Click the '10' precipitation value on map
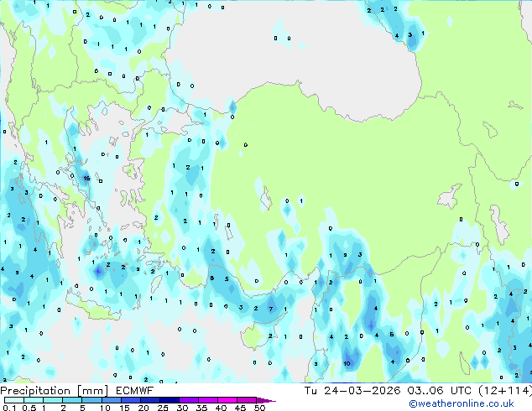Screen dimensions: 532x411 coord(347,363)
